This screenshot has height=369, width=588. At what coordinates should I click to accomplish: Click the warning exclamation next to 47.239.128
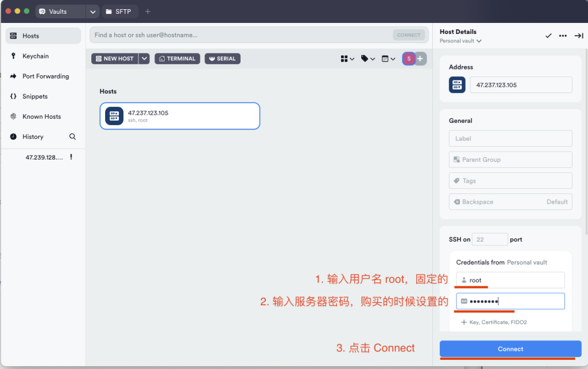coord(71,157)
